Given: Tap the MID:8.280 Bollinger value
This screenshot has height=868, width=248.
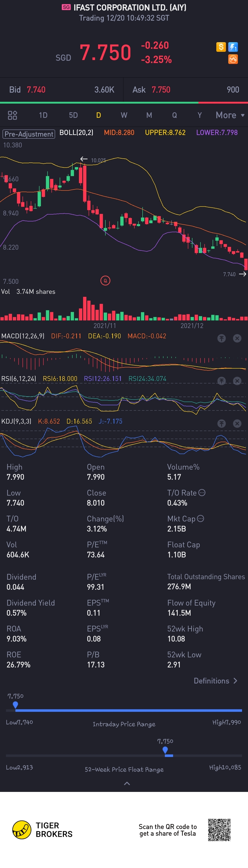Looking at the screenshot, I should [119, 132].
